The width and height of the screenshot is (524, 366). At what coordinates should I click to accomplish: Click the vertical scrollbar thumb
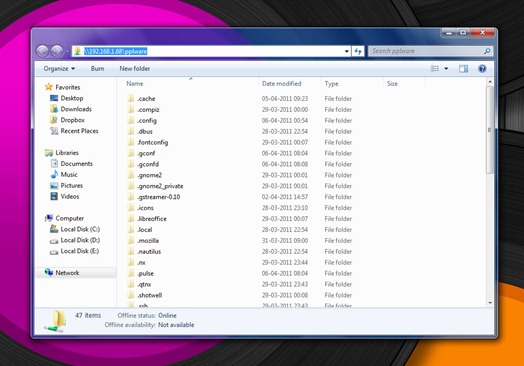coord(490,130)
